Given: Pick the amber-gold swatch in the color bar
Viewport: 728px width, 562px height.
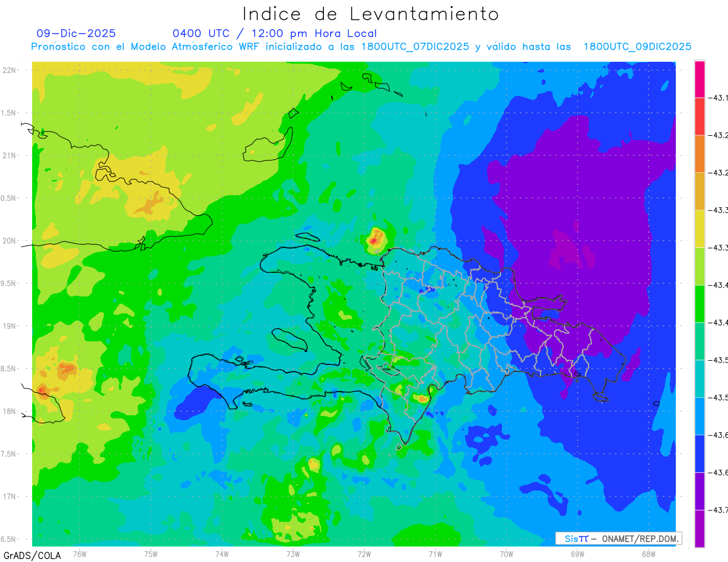Looking at the screenshot, I should click(699, 192).
